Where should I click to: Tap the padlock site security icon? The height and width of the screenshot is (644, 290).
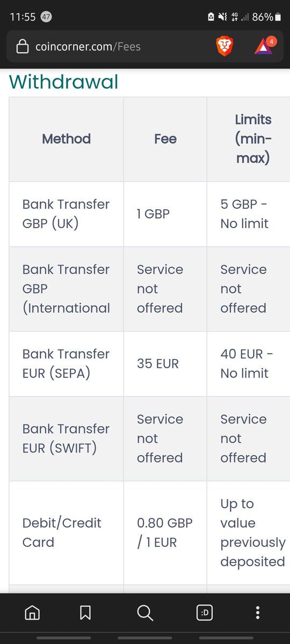(x=23, y=47)
